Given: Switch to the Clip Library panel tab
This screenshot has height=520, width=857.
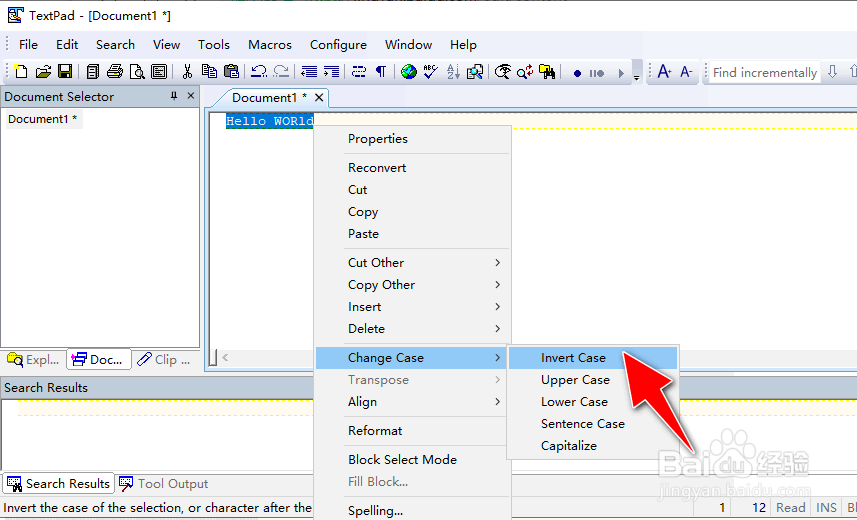Looking at the screenshot, I should tap(164, 359).
